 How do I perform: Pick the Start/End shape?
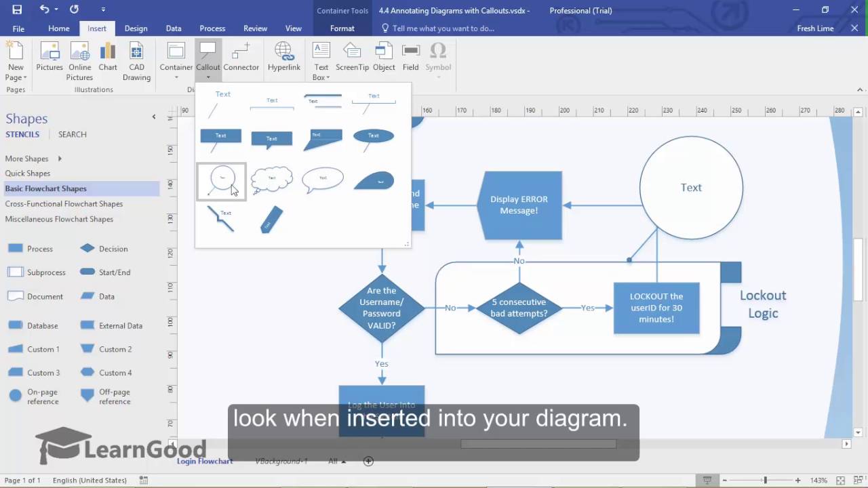pyautogui.click(x=105, y=272)
